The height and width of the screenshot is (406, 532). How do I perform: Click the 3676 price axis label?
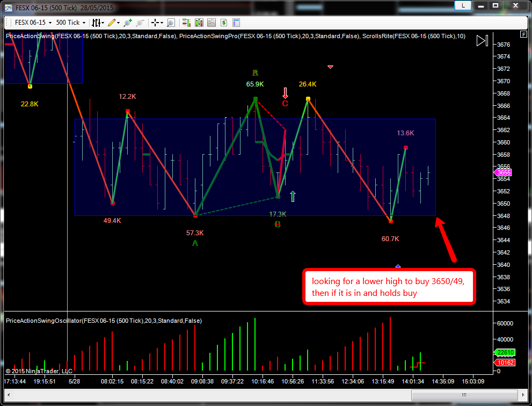504,45
